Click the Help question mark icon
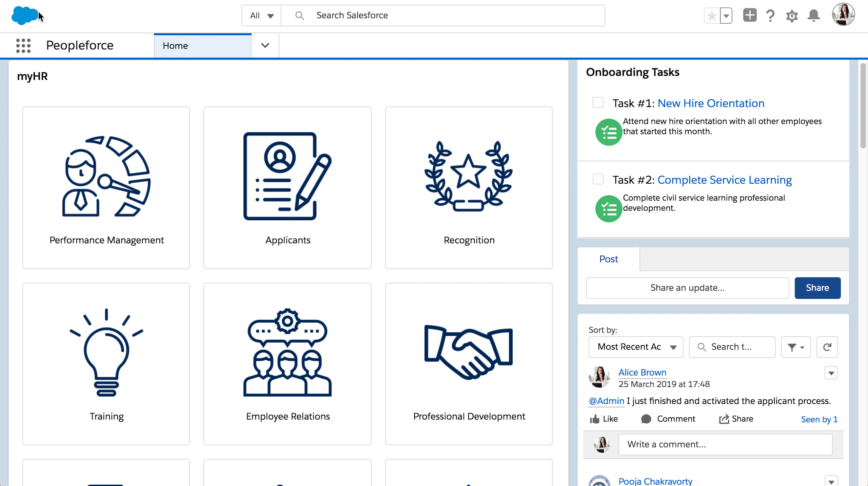Image resolution: width=868 pixels, height=486 pixels. coord(770,16)
